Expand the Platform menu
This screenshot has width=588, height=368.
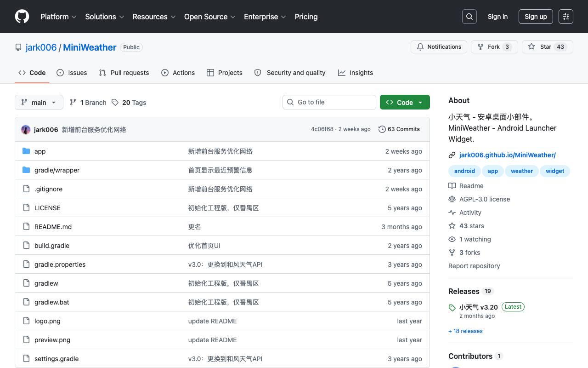[x=58, y=17]
